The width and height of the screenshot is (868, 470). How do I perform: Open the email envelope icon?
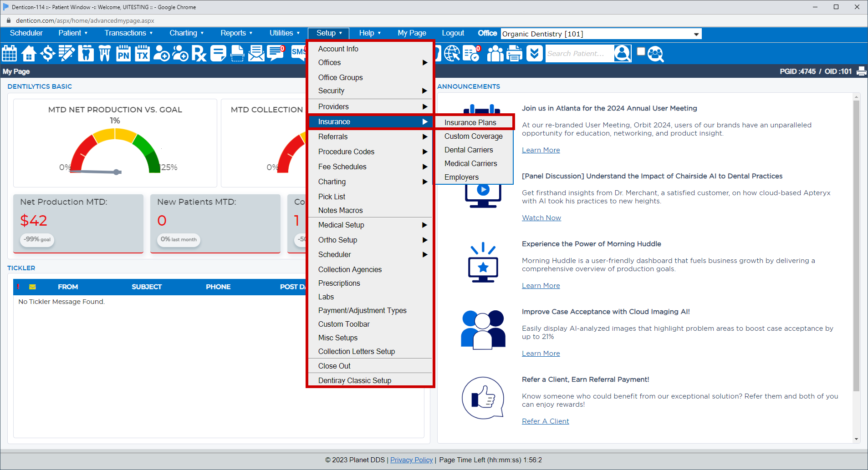click(x=256, y=53)
